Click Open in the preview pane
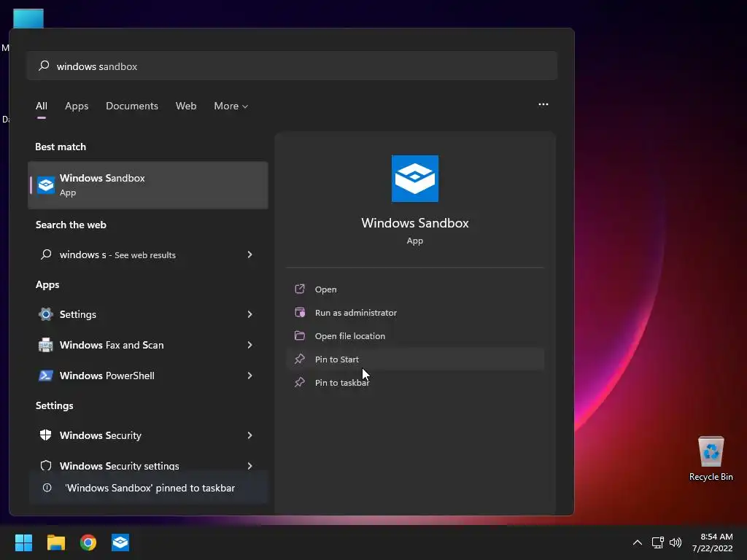The height and width of the screenshot is (560, 747). click(415, 289)
